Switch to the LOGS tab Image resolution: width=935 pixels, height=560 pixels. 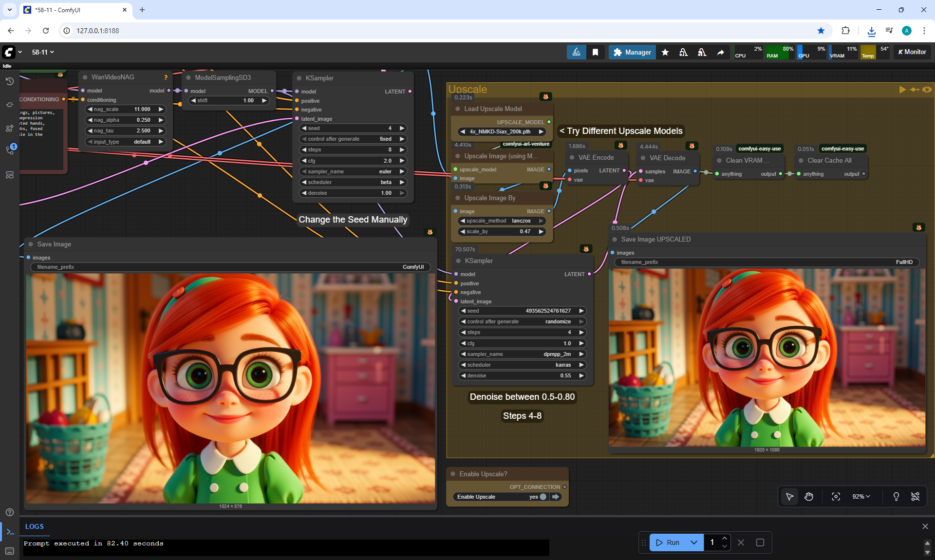click(34, 526)
